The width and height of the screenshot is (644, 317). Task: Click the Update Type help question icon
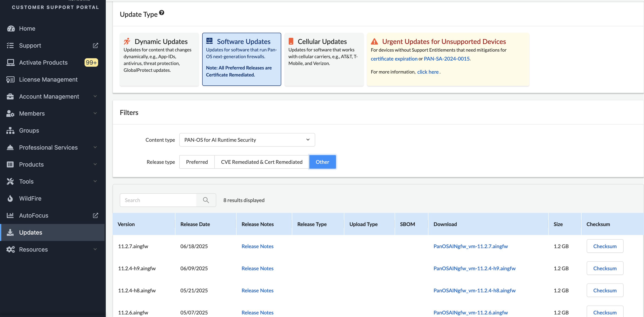162,13
